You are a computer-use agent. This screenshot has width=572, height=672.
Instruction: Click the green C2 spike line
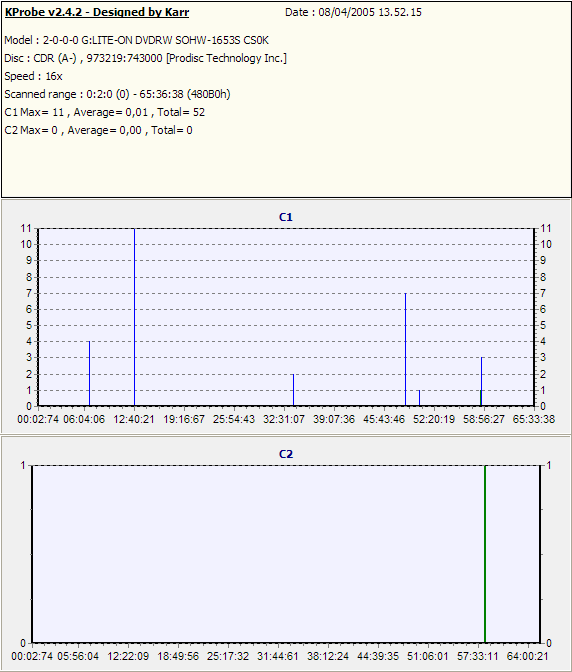coord(485,554)
